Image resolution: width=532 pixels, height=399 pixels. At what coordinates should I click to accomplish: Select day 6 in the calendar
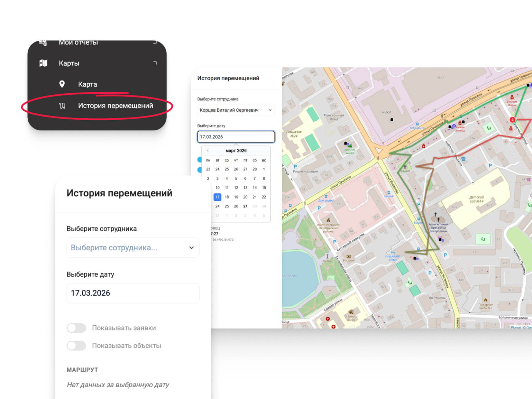(245, 178)
